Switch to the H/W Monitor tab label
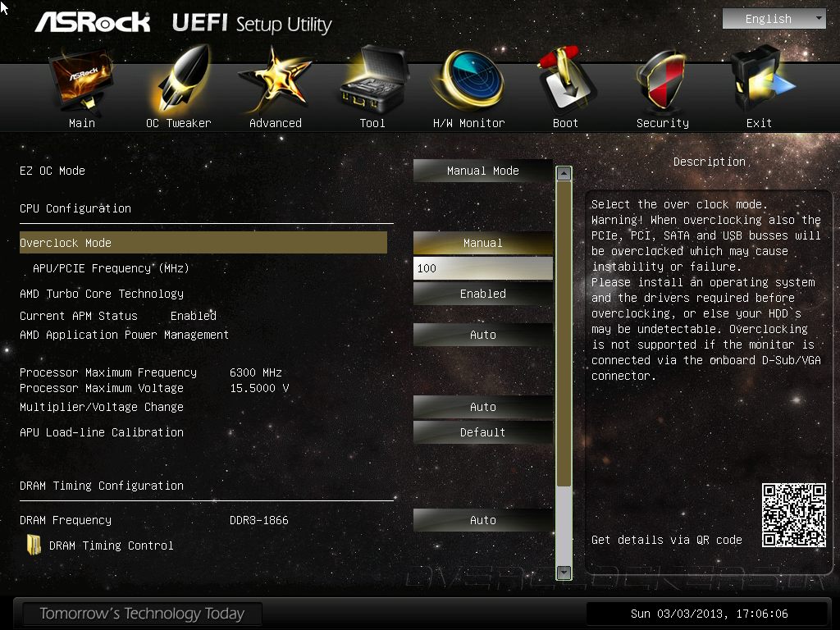Image resolution: width=840 pixels, height=630 pixels. click(468, 123)
